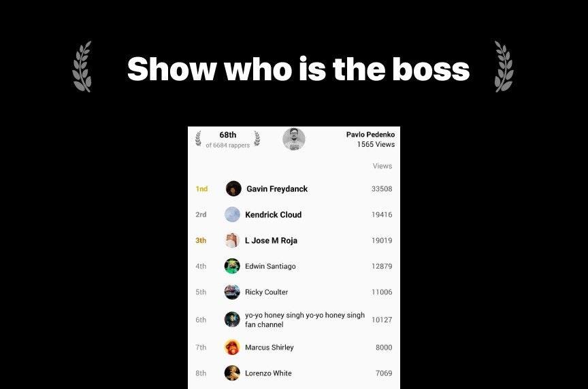
Task: Tap Kendrick Cloud's avatar
Action: [232, 214]
